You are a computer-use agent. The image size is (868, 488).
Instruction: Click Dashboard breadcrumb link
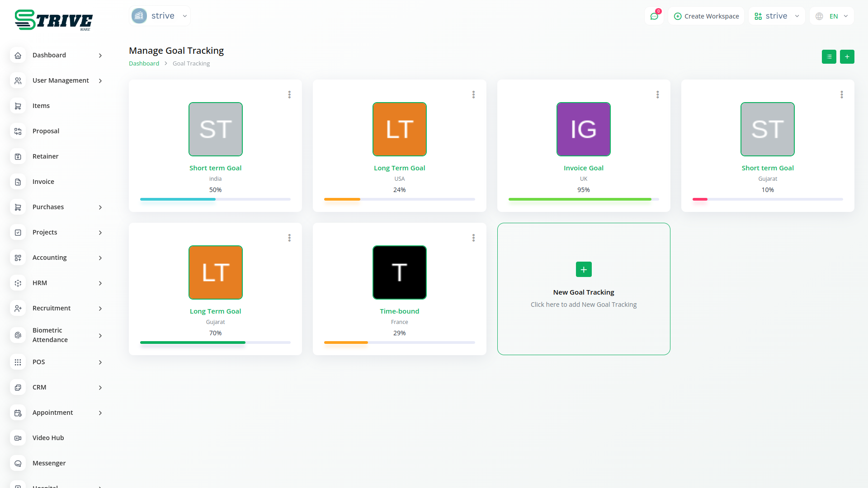pos(144,64)
